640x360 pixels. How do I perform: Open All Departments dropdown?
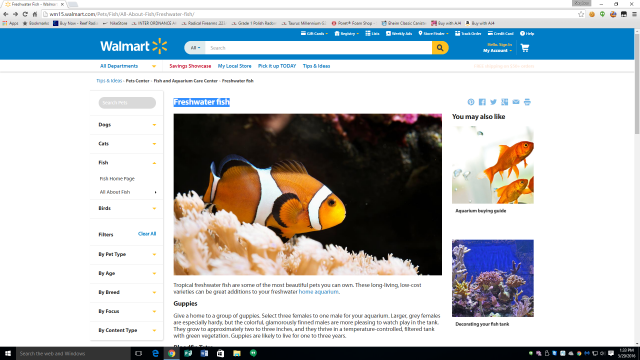pyautogui.click(x=128, y=66)
